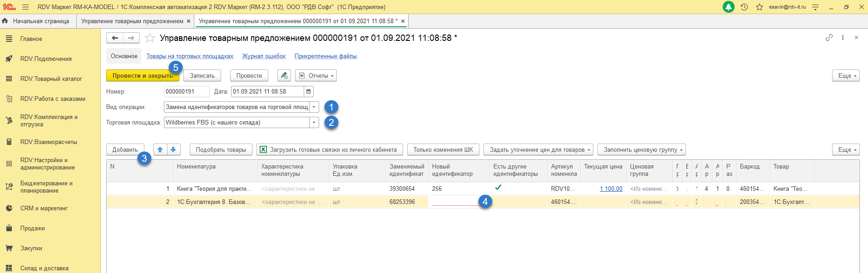This screenshot has height=273, width=868.
Task: Switch to Управление товарным предложением list tab
Action: tap(132, 21)
